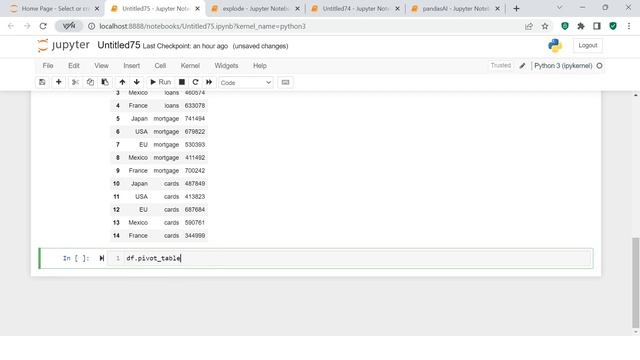Image resolution: width=640 pixels, height=360 pixels.
Task: Open the browser three-dot menu
Action: pos(629,26)
